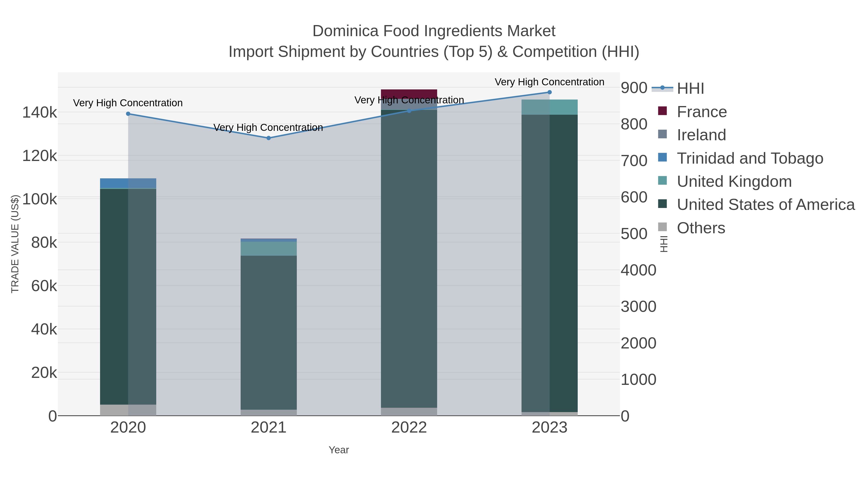Click the United States segment of 2021 bar
868x488 pixels.
(x=269, y=333)
